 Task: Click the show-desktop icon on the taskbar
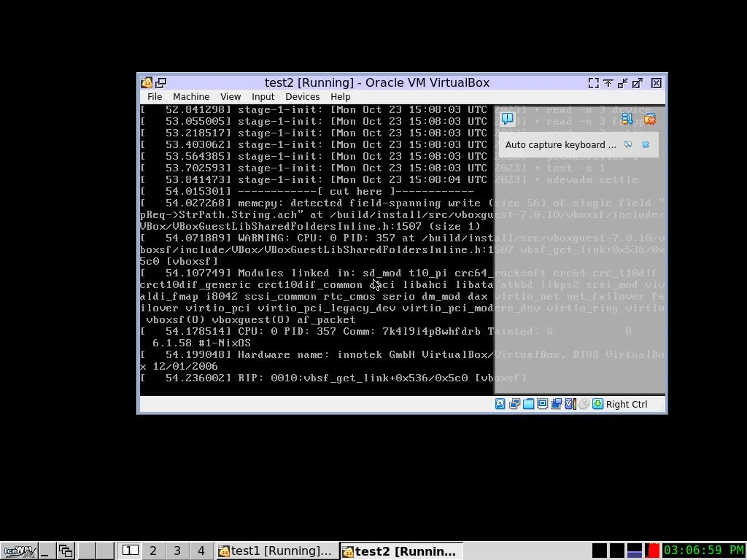coord(44,551)
